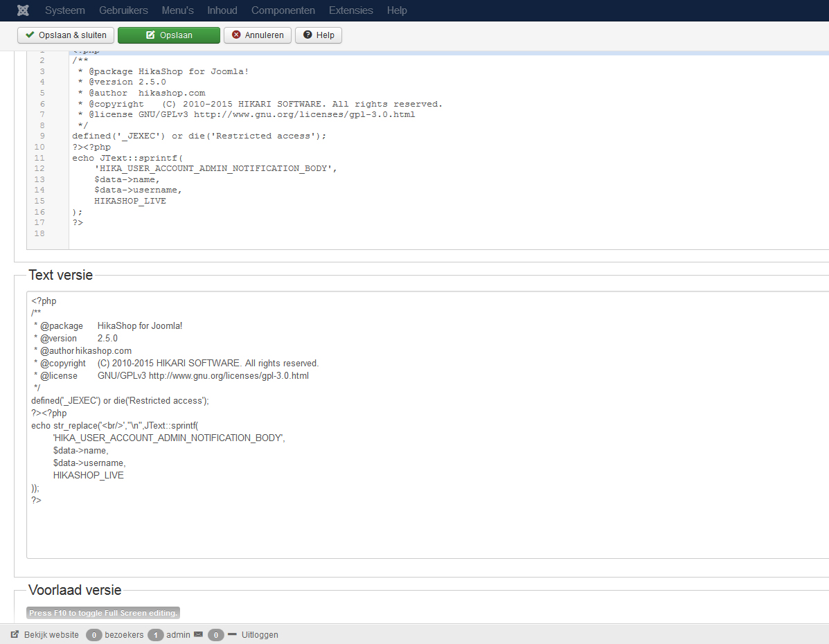Click the dash icon before Uitloggen
This screenshot has height=644, width=829.
pyautogui.click(x=232, y=634)
